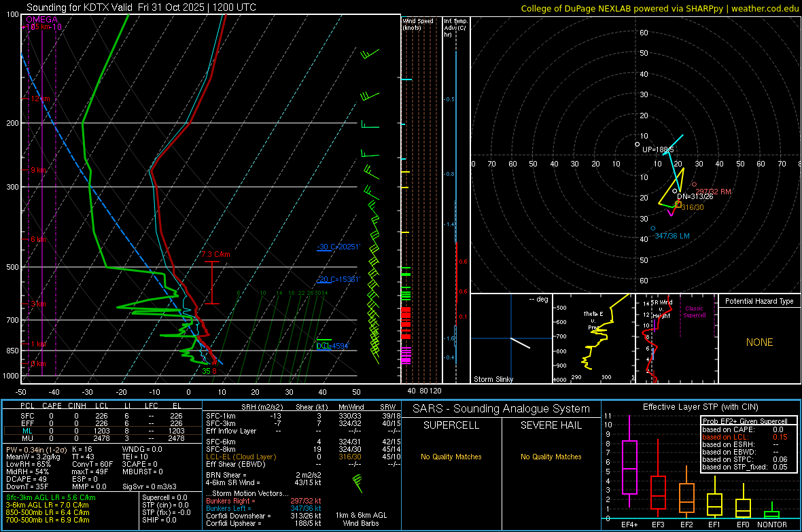This screenshot has width=802, height=532.
Task: Click the 'SARS - Sounding Analogue System' heading
Action: click(x=501, y=409)
